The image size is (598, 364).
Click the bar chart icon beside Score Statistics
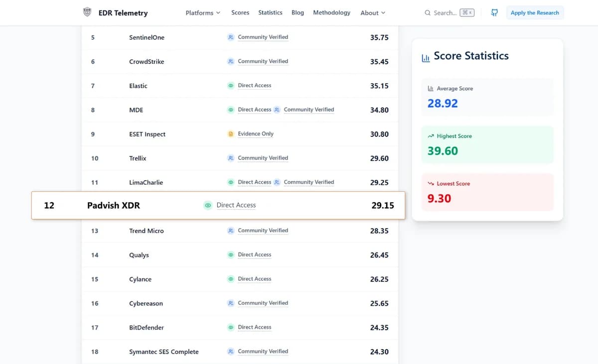(x=426, y=58)
